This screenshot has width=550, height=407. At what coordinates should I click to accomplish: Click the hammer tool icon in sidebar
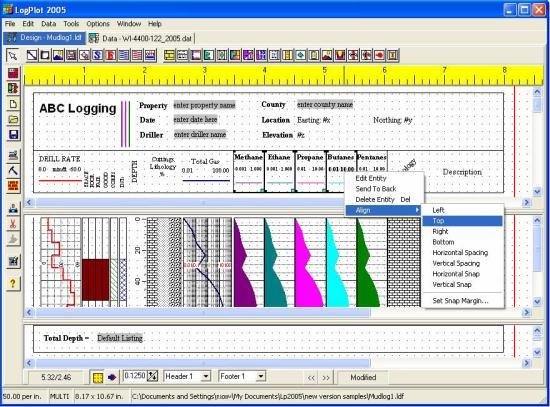pos(13,170)
